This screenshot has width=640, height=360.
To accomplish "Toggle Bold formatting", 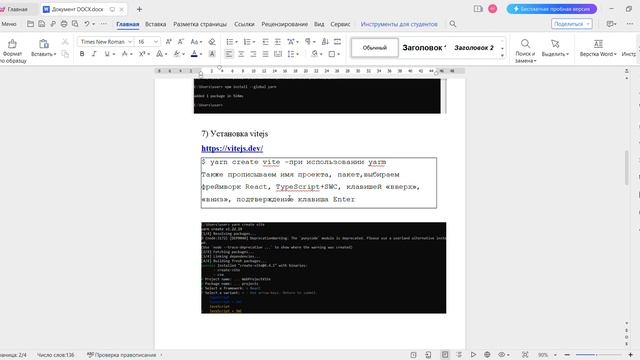I will [82, 54].
